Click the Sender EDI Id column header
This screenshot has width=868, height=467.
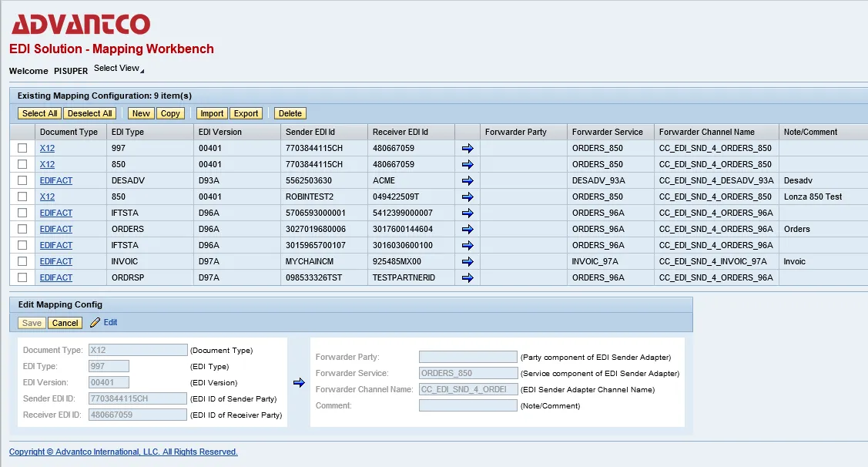click(x=310, y=132)
